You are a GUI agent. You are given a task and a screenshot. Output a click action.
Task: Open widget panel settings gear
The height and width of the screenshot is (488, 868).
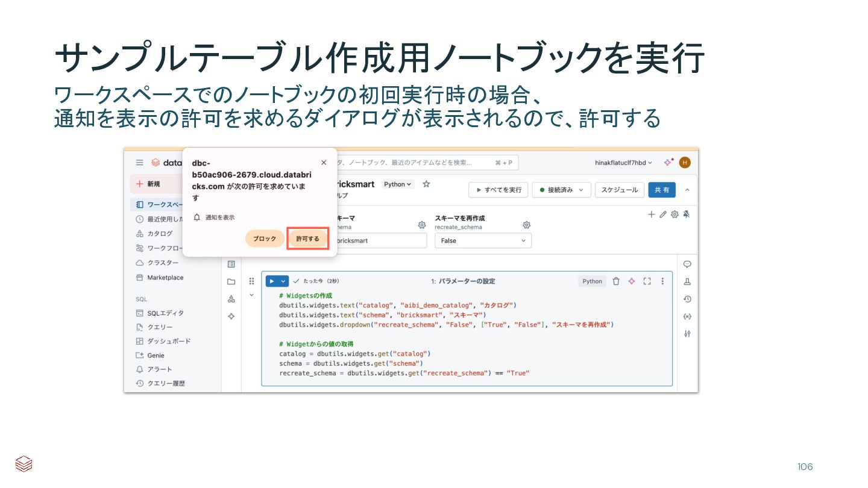tap(675, 214)
